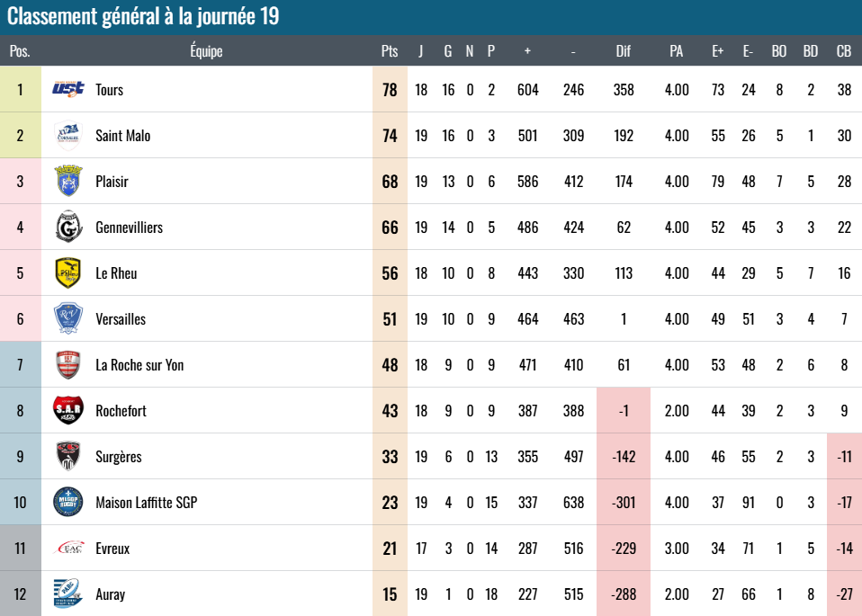Sort by the Dif column header
The width and height of the screenshot is (862, 616).
tap(624, 51)
